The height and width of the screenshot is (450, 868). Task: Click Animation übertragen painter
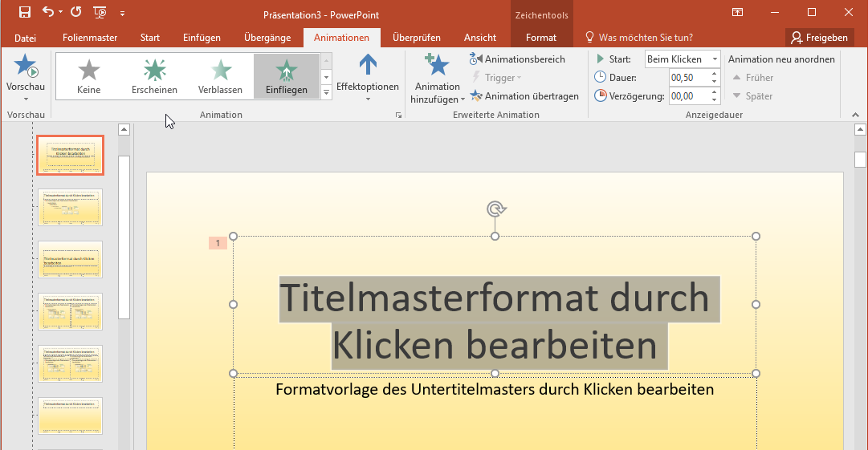[x=524, y=96]
